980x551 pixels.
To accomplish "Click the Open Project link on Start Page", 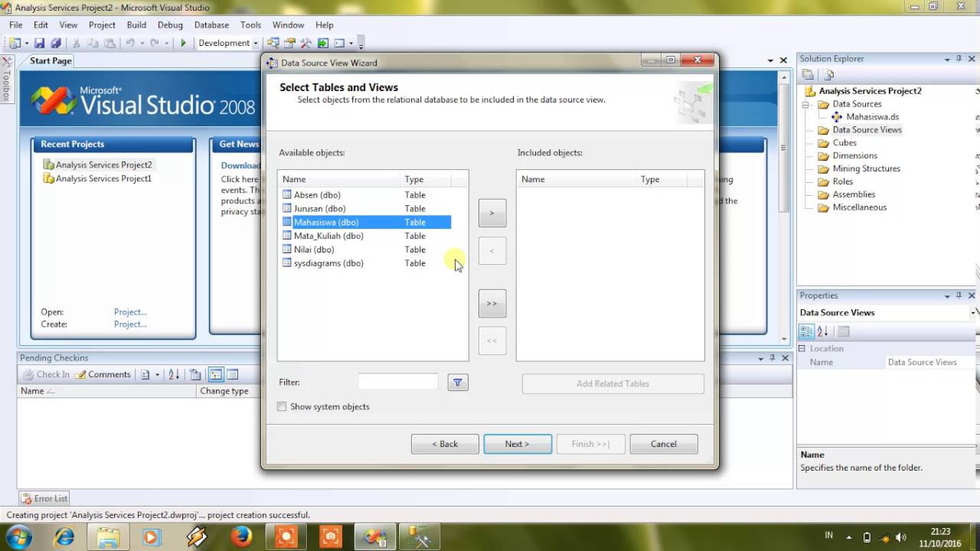I will click(x=130, y=312).
